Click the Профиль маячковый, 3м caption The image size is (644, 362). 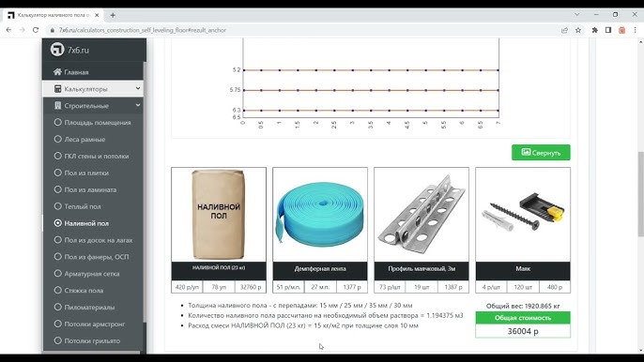pyautogui.click(x=422, y=269)
